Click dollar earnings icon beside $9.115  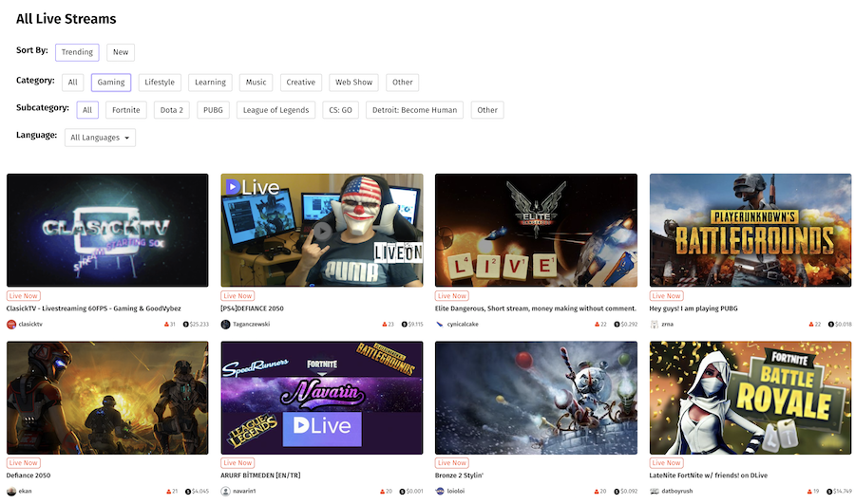pyautogui.click(x=404, y=325)
